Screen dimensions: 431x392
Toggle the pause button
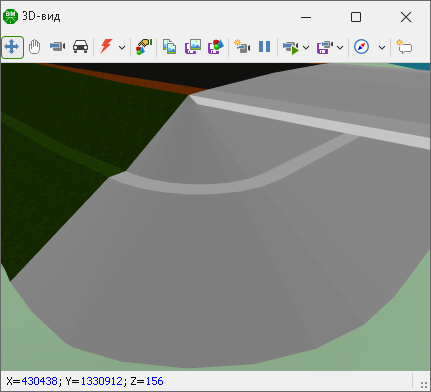click(x=265, y=47)
